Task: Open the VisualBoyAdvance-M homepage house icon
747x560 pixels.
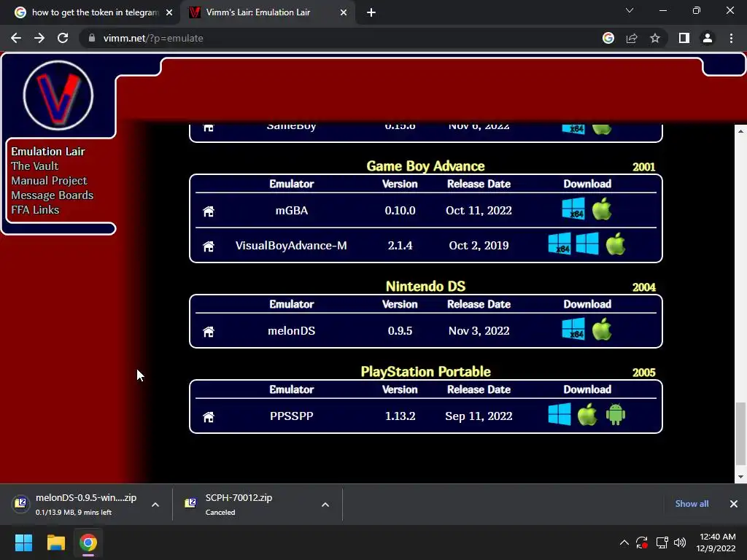Action: [208, 246]
